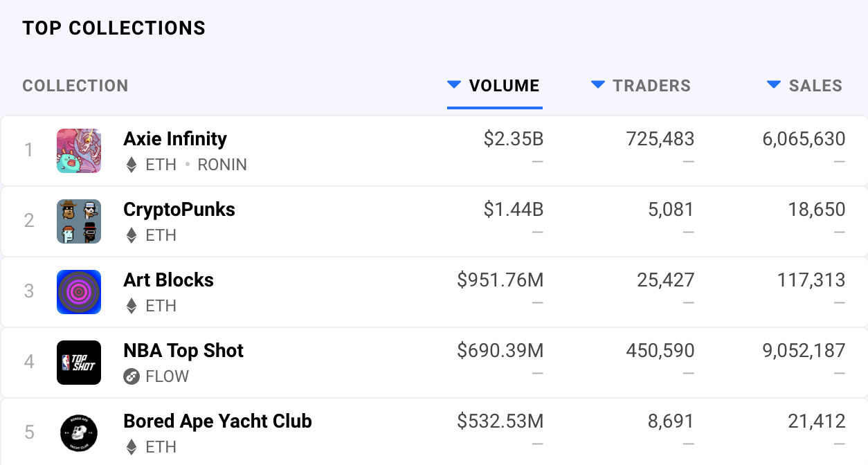Click the Collection column header
868x465 pixels.
point(75,86)
